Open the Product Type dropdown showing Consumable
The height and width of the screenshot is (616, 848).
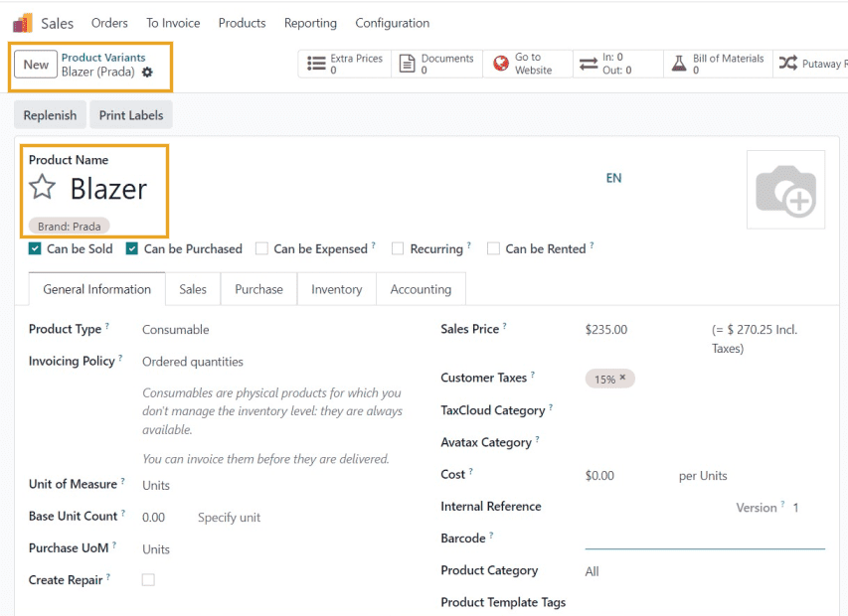pos(176,330)
